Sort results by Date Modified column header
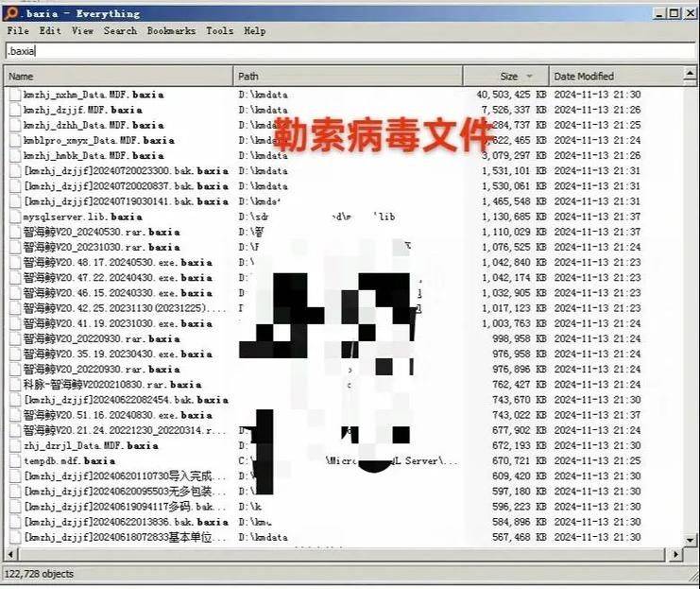 (616, 76)
